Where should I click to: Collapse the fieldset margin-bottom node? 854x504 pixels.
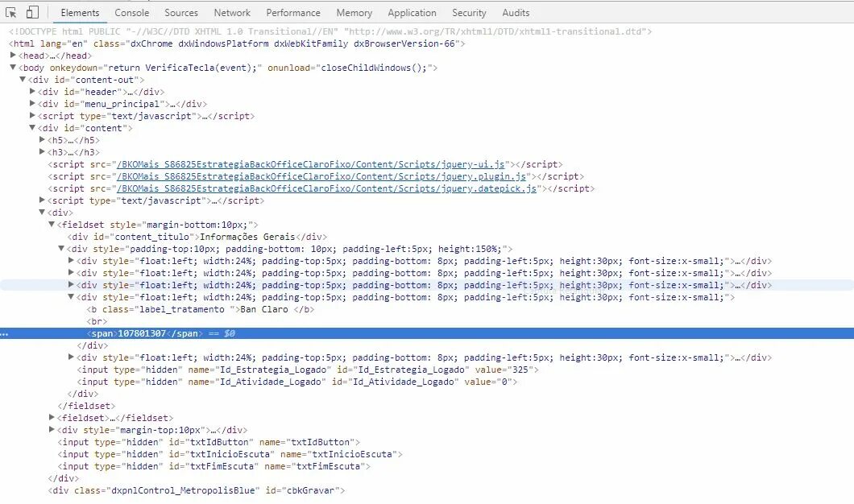[52, 225]
